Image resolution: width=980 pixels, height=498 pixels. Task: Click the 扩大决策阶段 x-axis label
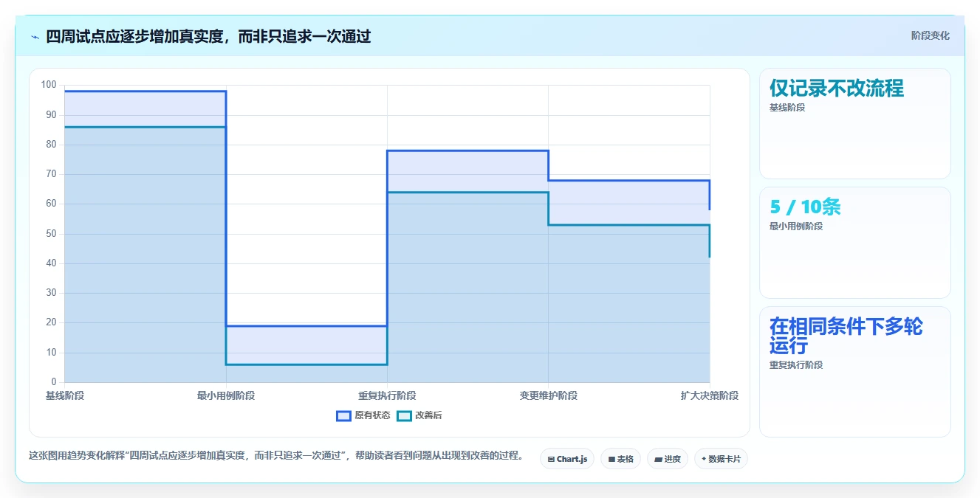pos(709,395)
